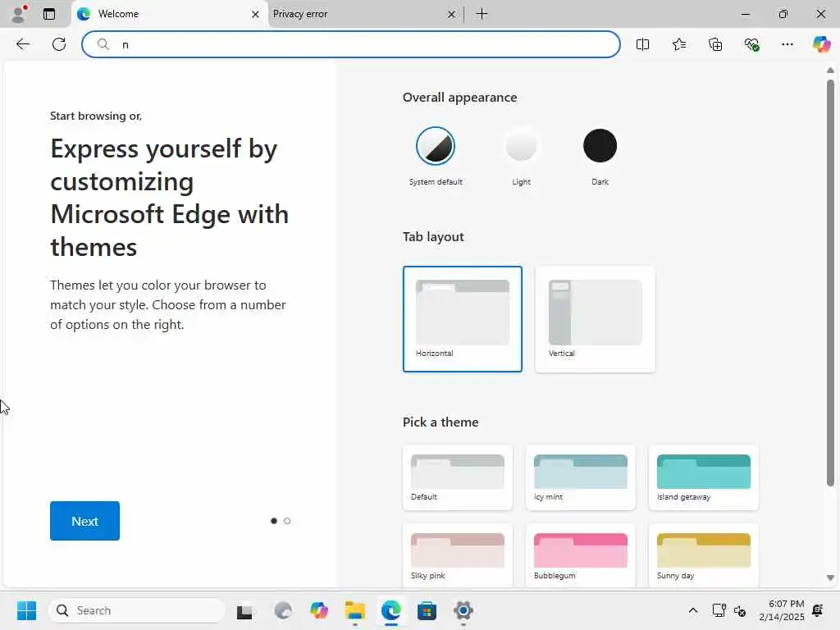Switch to the Privacy error tab
The width and height of the screenshot is (840, 630).
pos(364,15)
